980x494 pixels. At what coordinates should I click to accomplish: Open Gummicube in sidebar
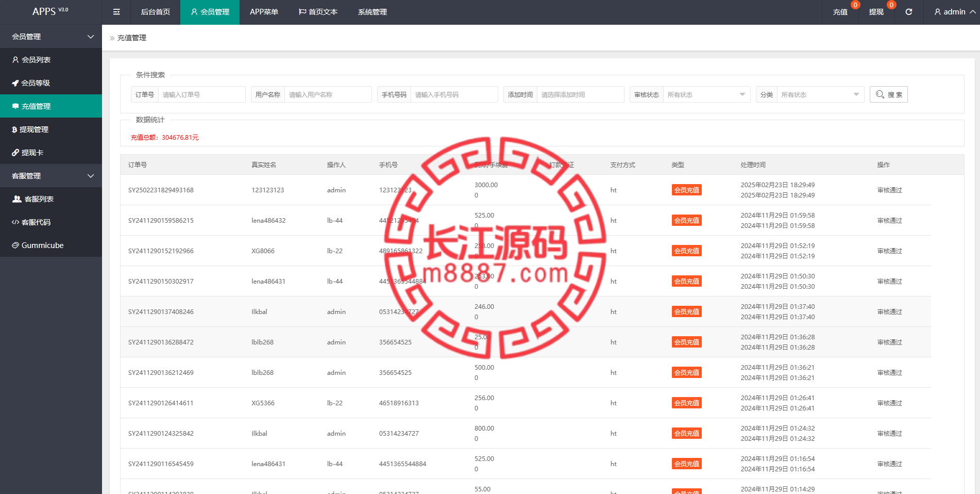(51, 245)
